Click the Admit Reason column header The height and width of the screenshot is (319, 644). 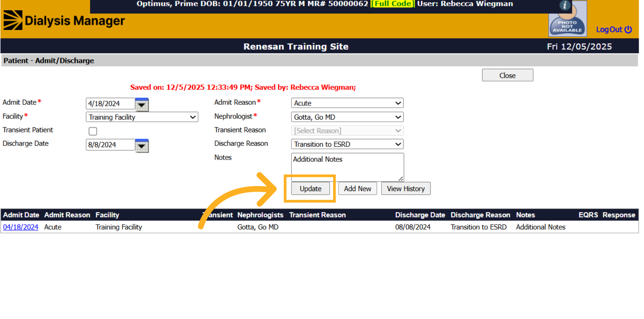pos(67,215)
